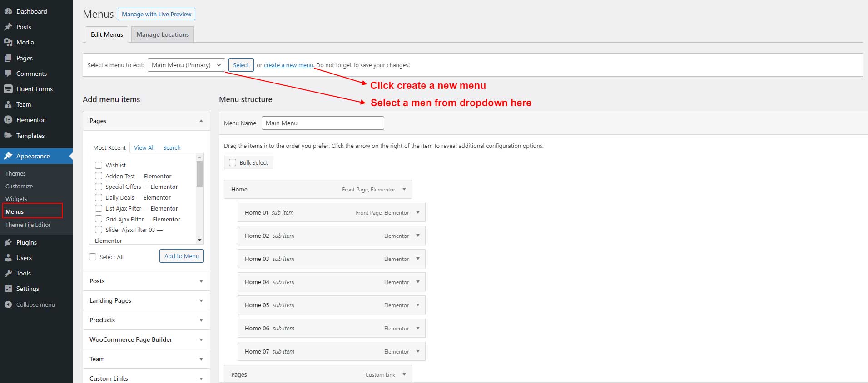
Task: Tick the Select All checkbox
Action: [x=93, y=257]
